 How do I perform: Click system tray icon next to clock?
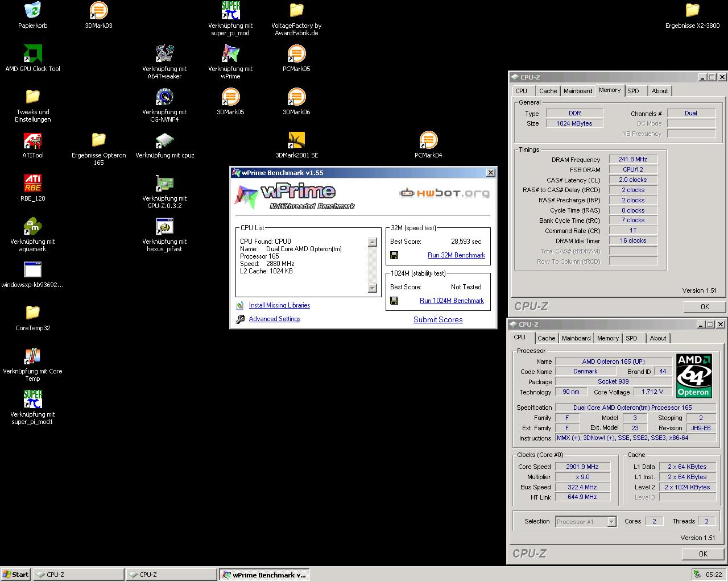click(x=697, y=575)
